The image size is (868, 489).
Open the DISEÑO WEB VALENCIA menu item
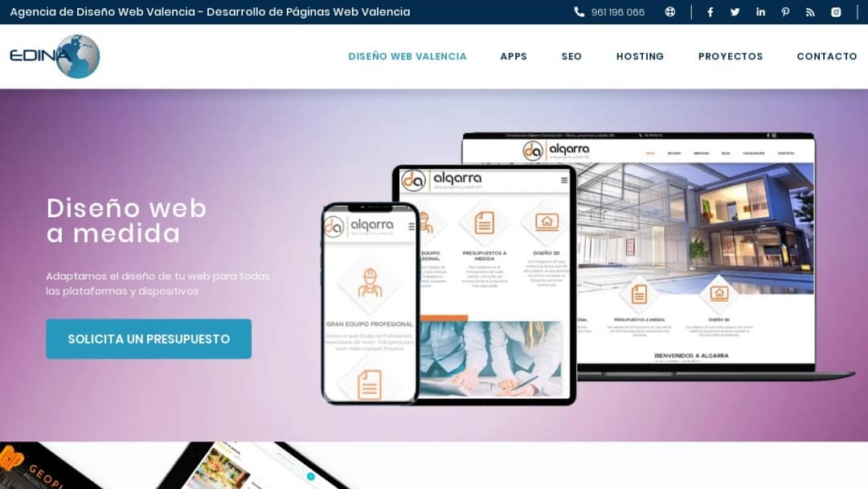click(x=407, y=56)
